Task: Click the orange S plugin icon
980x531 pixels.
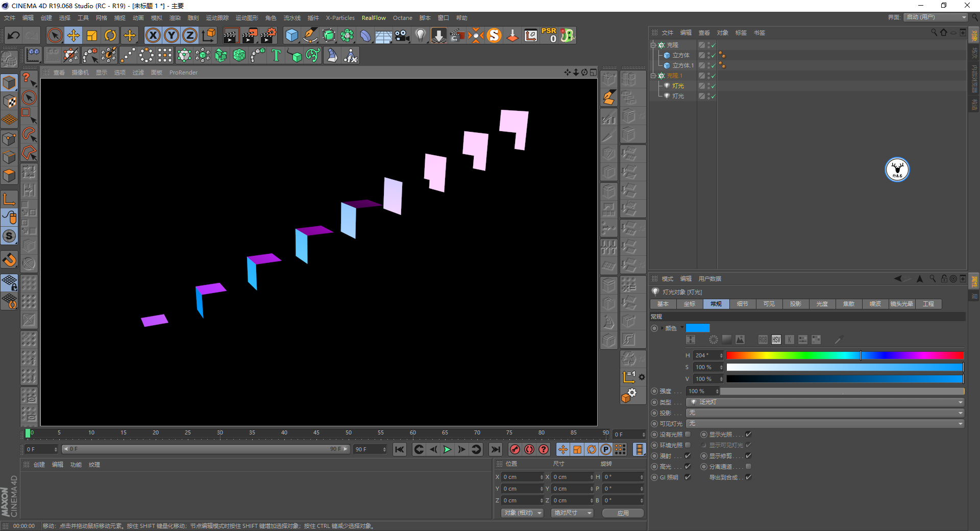Action: click(x=494, y=35)
